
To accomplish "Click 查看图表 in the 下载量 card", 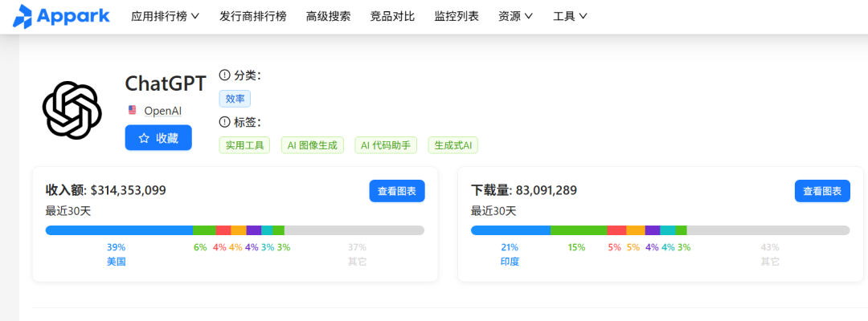I will point(823,191).
